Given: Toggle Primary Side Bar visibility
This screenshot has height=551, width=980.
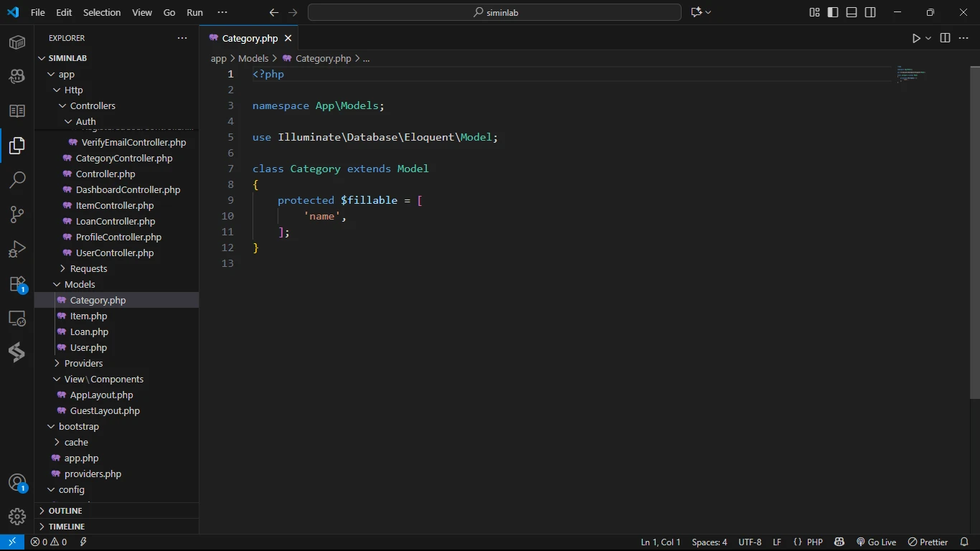Looking at the screenshot, I should [x=833, y=12].
